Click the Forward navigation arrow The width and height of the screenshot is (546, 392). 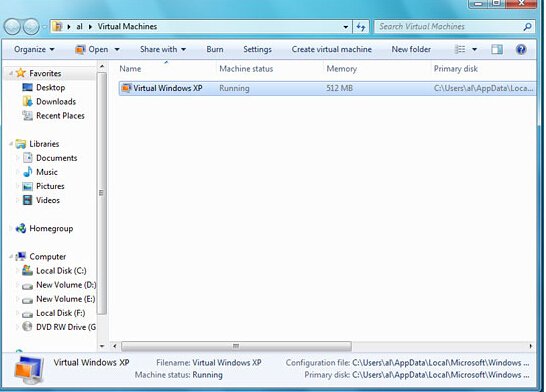pos(31,27)
